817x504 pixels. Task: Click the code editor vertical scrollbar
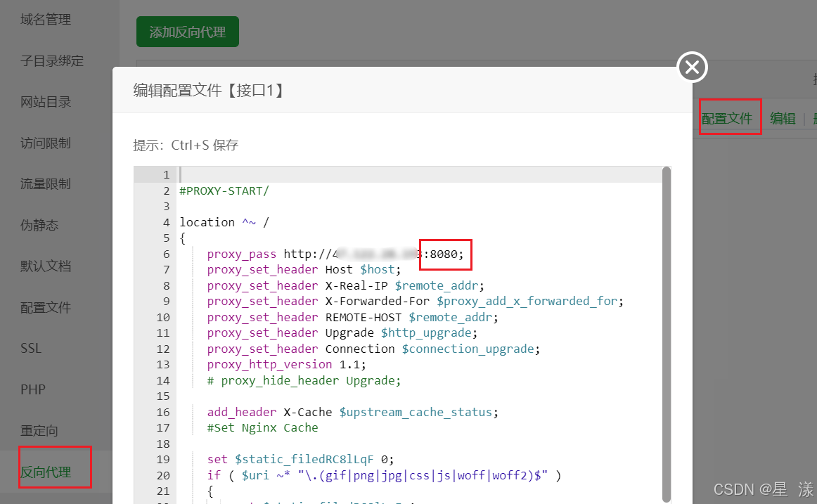(666, 333)
